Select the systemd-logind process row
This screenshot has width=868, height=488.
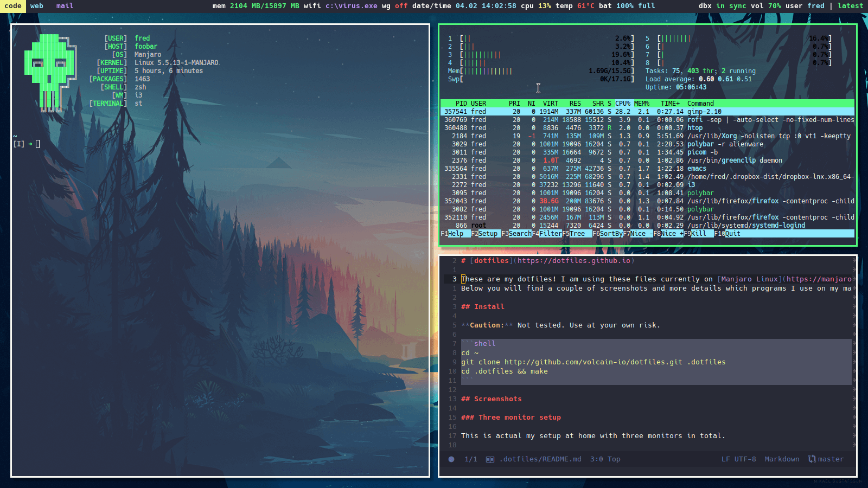[x=647, y=226]
